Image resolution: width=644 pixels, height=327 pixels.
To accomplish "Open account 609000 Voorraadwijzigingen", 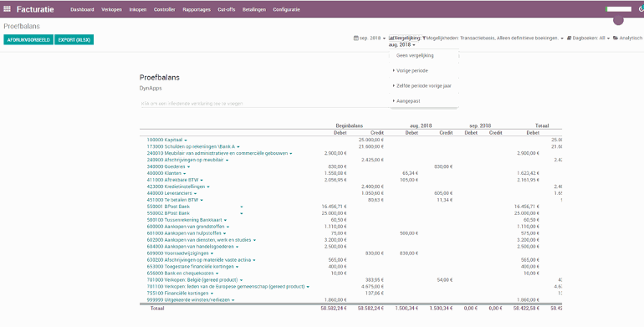I will (180, 253).
